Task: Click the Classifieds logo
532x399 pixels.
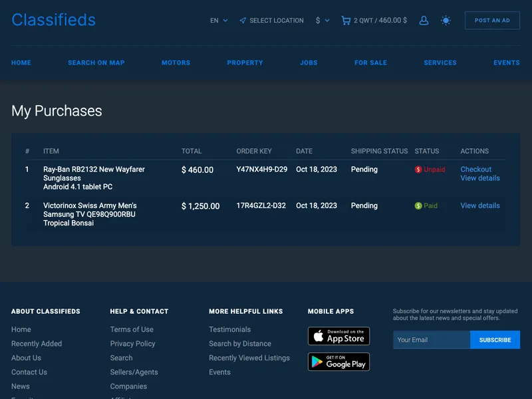Action: [x=54, y=20]
